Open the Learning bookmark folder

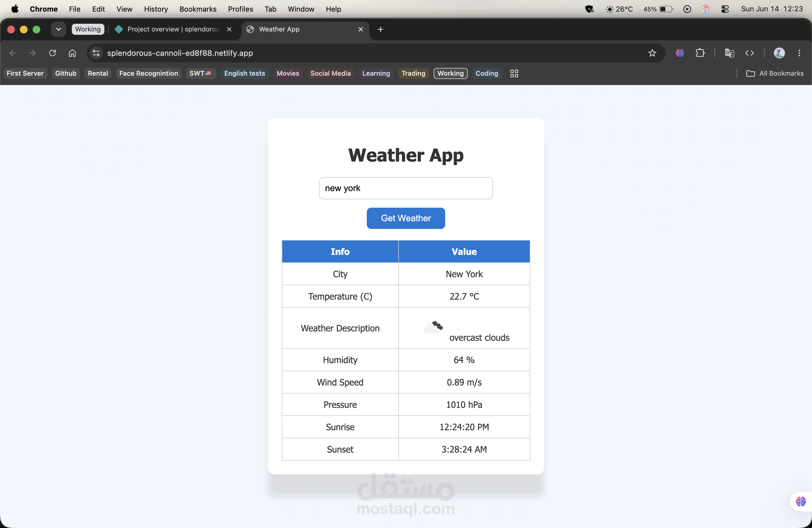point(376,73)
